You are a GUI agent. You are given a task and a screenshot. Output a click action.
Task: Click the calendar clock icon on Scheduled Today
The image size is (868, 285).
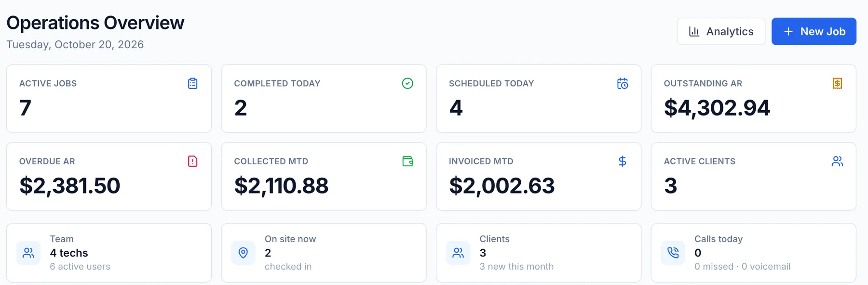(623, 83)
